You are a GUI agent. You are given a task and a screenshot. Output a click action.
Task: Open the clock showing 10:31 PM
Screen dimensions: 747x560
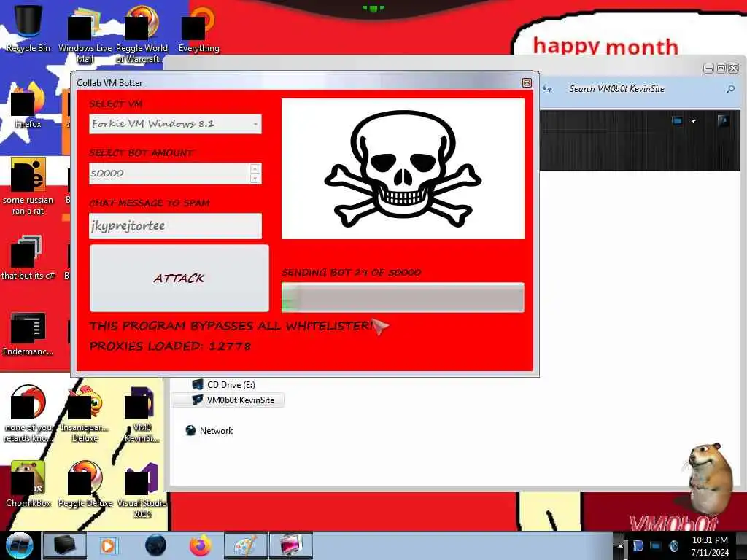[x=710, y=546]
